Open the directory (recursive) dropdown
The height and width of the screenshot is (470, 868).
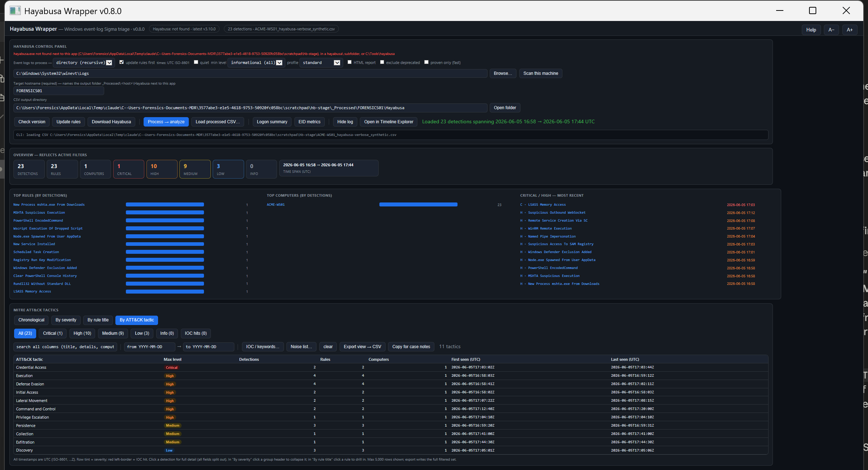pyautogui.click(x=84, y=63)
